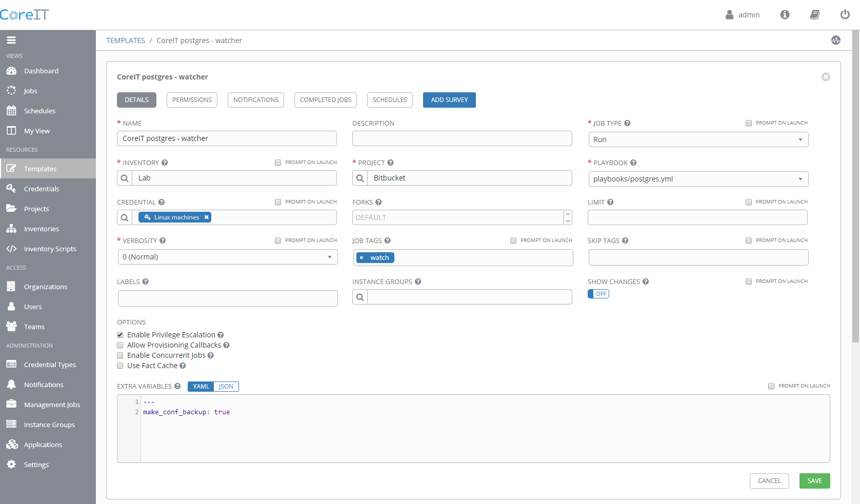The height and width of the screenshot is (504, 860).
Task: Check Allow Provisioning Callbacks option
Action: tap(120, 345)
